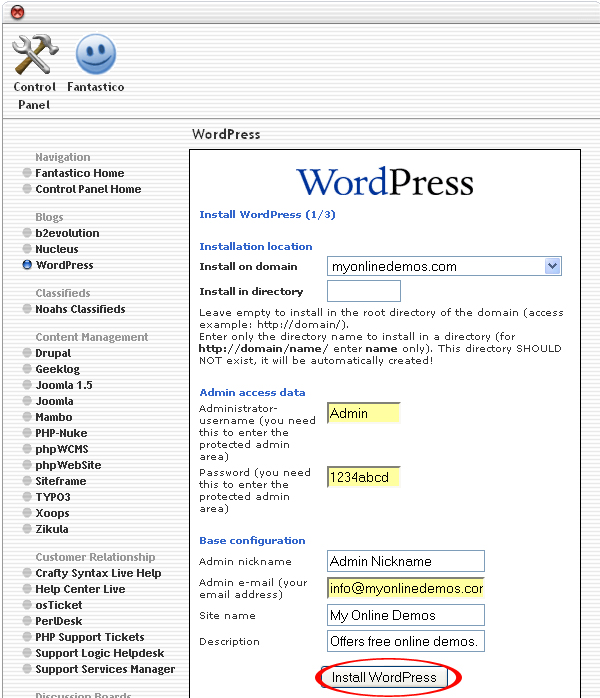Select WordPress in the Blogs list
The image size is (600, 698).
point(65,265)
